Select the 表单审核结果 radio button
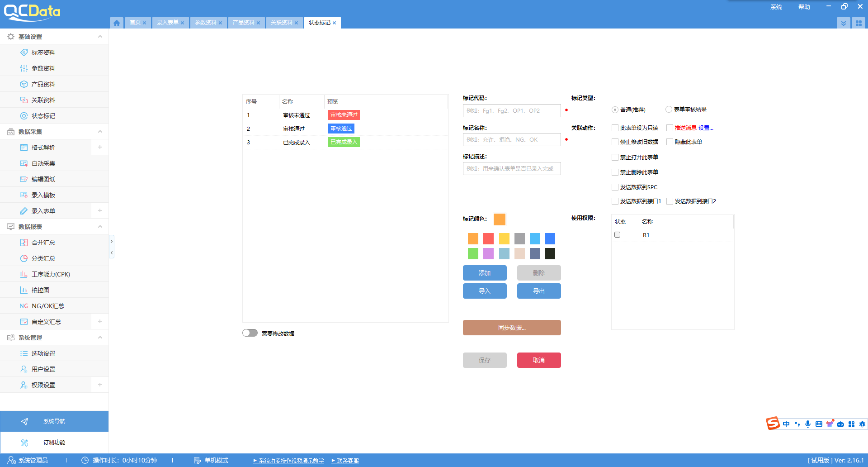The image size is (868, 467). (x=669, y=109)
